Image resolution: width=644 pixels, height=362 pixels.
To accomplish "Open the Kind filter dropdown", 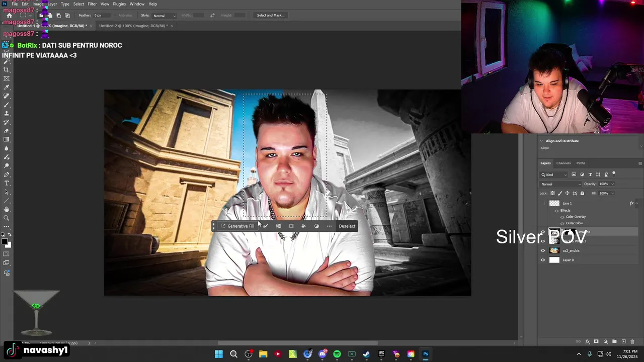I will click(x=554, y=174).
